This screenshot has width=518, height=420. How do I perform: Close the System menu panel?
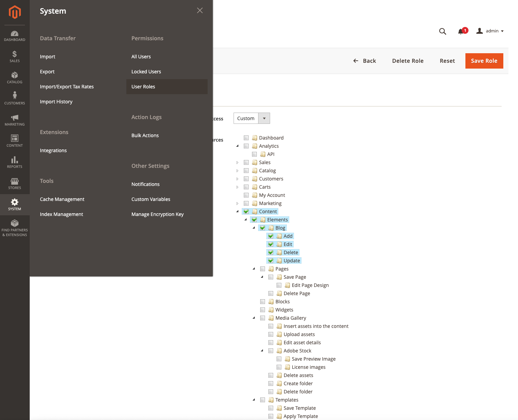coord(200,11)
